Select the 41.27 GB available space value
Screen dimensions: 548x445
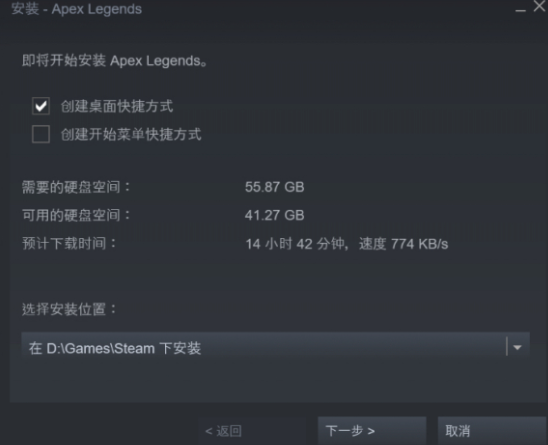(x=274, y=215)
